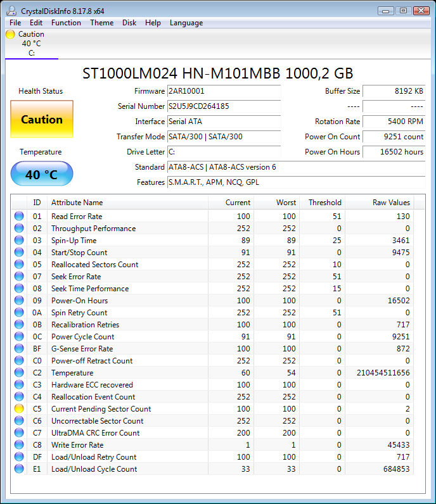Click the blue status icon for Seek Error Rate
The height and width of the screenshot is (504, 436).
pos(19,276)
